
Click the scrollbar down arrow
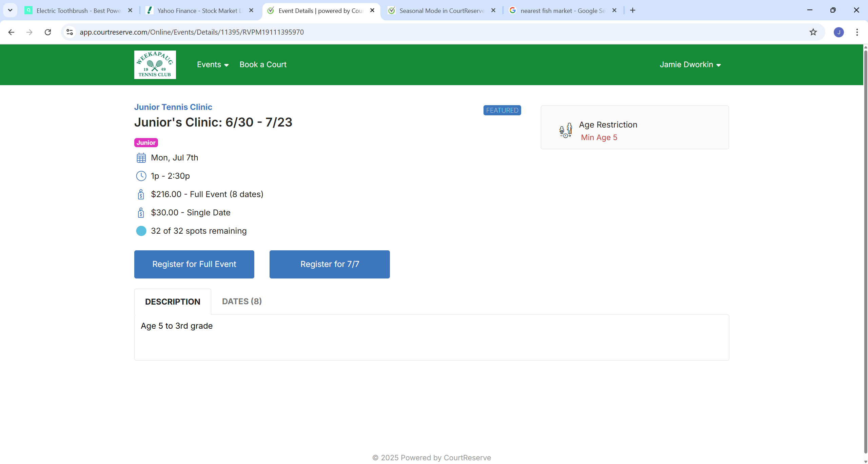click(x=865, y=461)
